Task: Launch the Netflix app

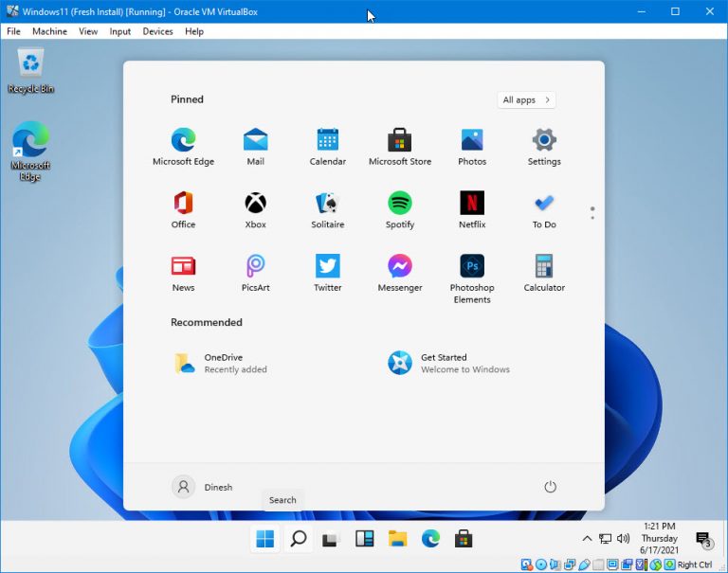Action: pos(472,209)
